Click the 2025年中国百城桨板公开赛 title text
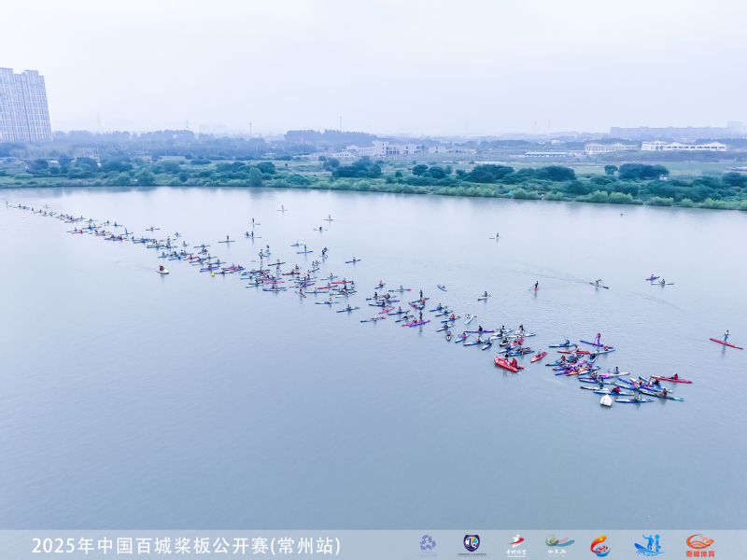This screenshot has height=560, width=747. click(149, 546)
